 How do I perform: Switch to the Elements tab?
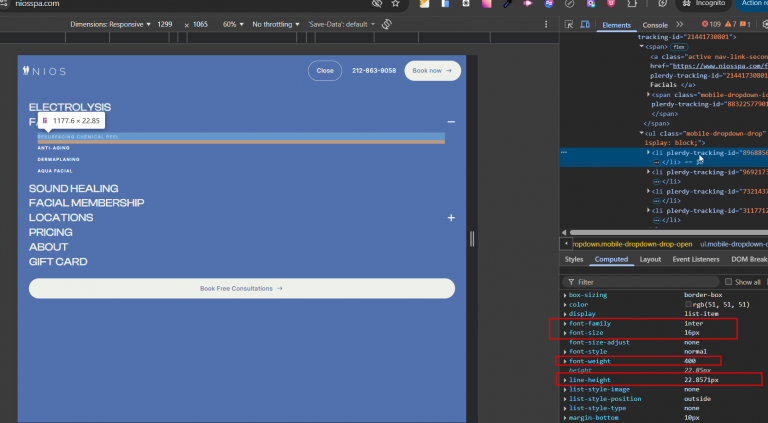point(616,25)
